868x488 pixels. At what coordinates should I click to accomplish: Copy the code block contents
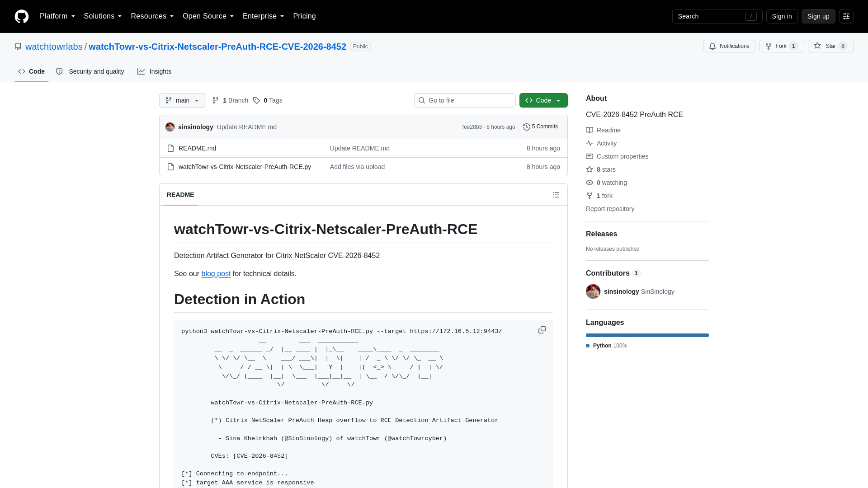click(542, 330)
